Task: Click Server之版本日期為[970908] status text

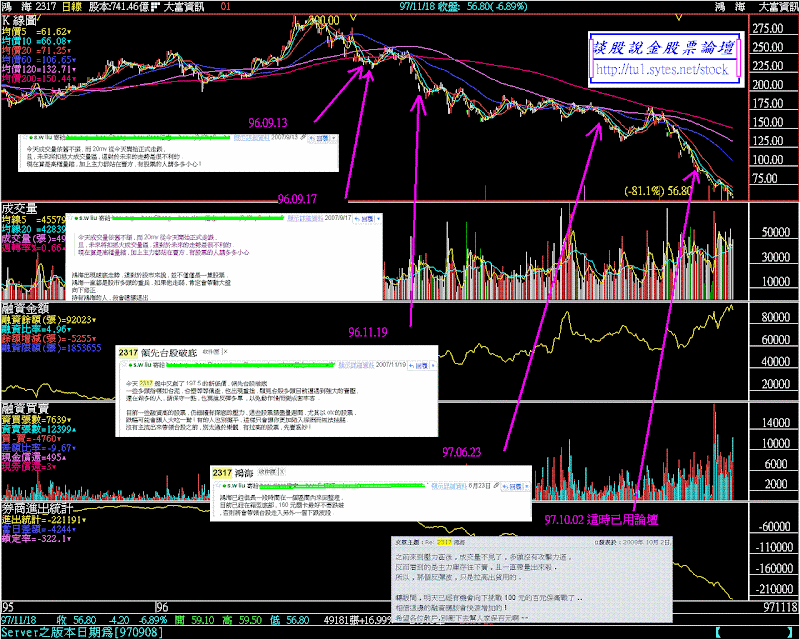Action: 82,633
